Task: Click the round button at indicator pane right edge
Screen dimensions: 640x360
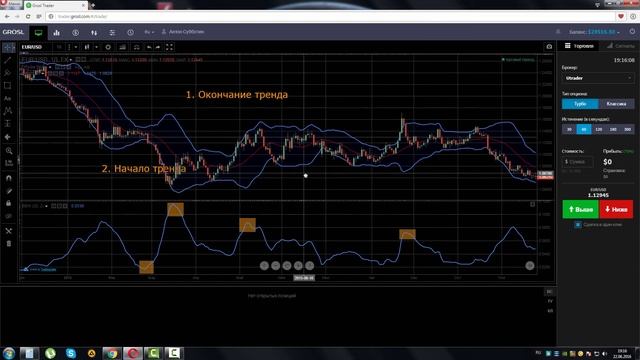Action: [x=530, y=266]
